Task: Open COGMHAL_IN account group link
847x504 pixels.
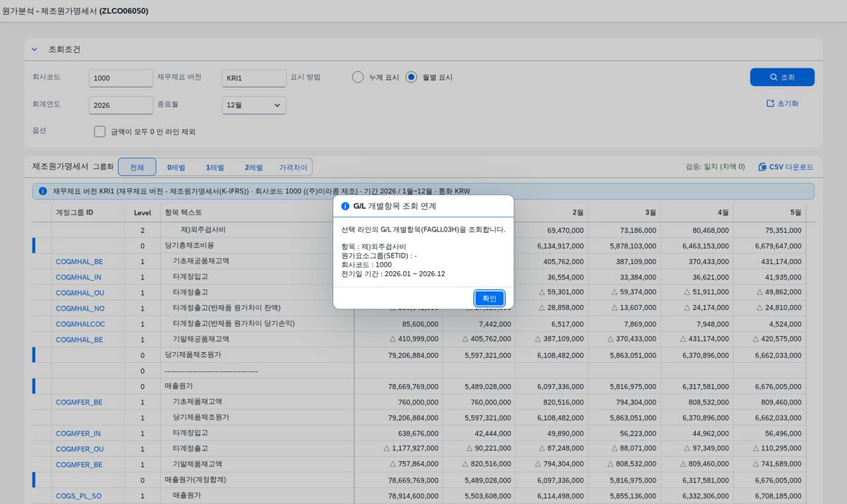Action: click(x=78, y=277)
